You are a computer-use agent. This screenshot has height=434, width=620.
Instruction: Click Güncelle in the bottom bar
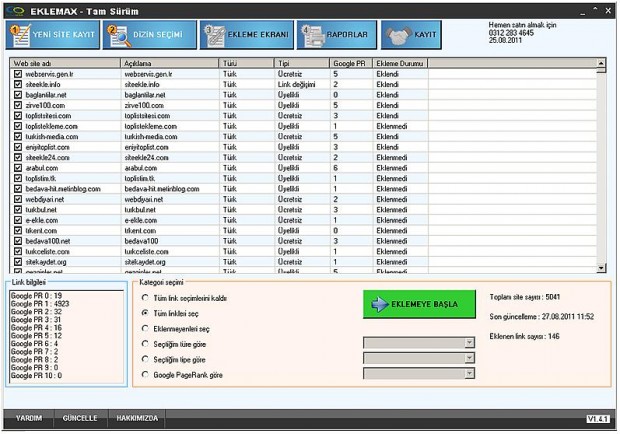[x=80, y=418]
